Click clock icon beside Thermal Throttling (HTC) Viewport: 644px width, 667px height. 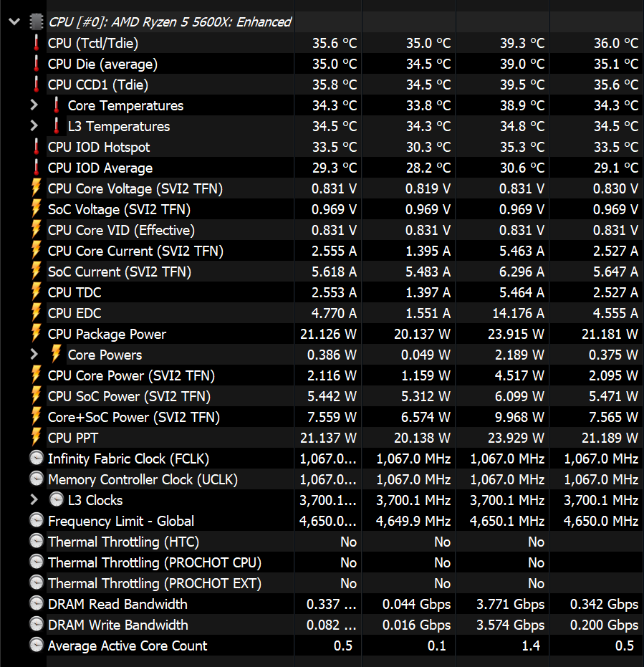(x=37, y=542)
